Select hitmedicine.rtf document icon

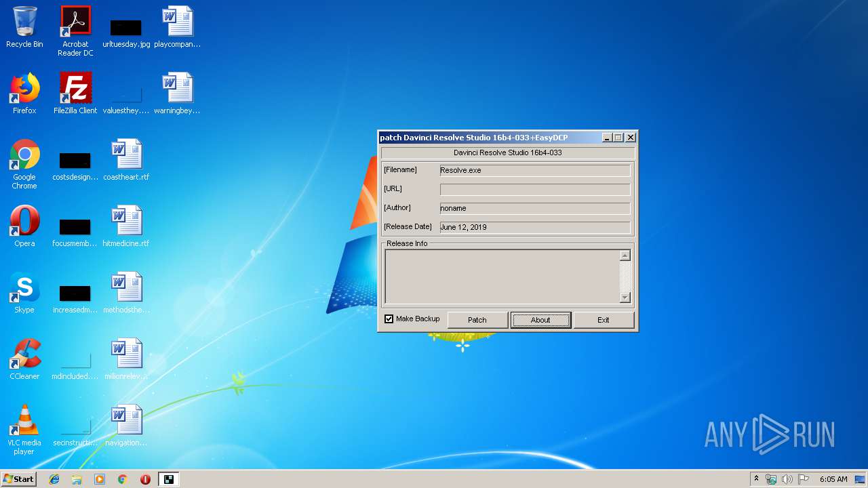(126, 226)
